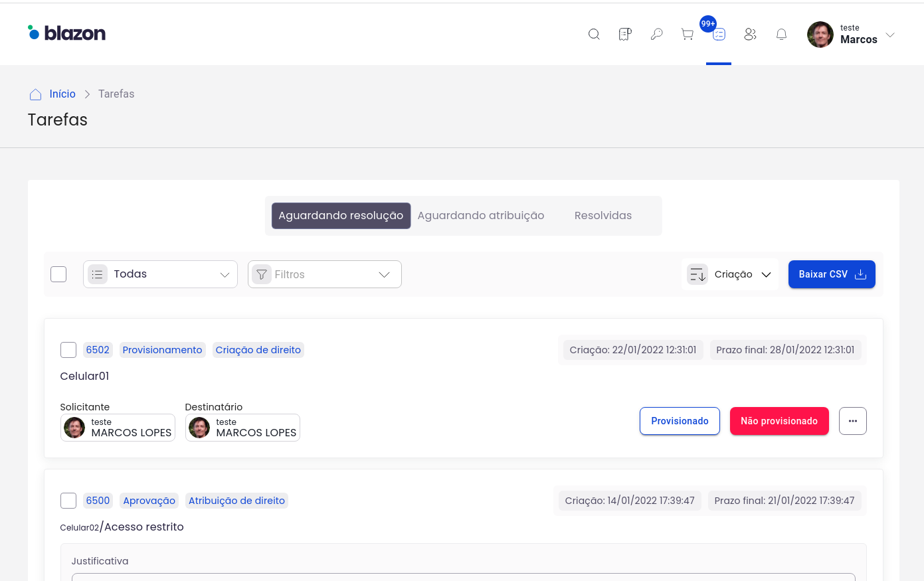
Task: Toggle the select-all tasks checkbox
Action: click(58, 274)
